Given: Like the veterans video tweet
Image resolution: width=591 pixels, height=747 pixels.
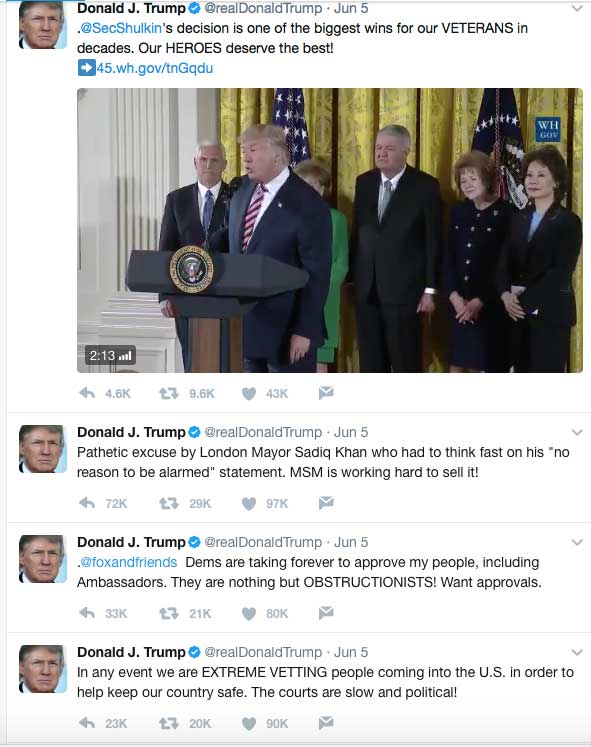Looking at the screenshot, I should (249, 394).
